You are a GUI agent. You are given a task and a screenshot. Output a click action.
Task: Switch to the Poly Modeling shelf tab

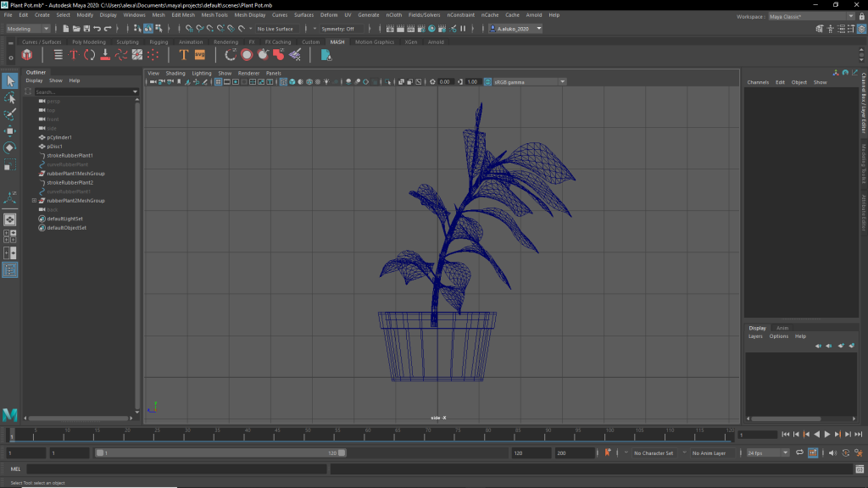[x=89, y=42]
